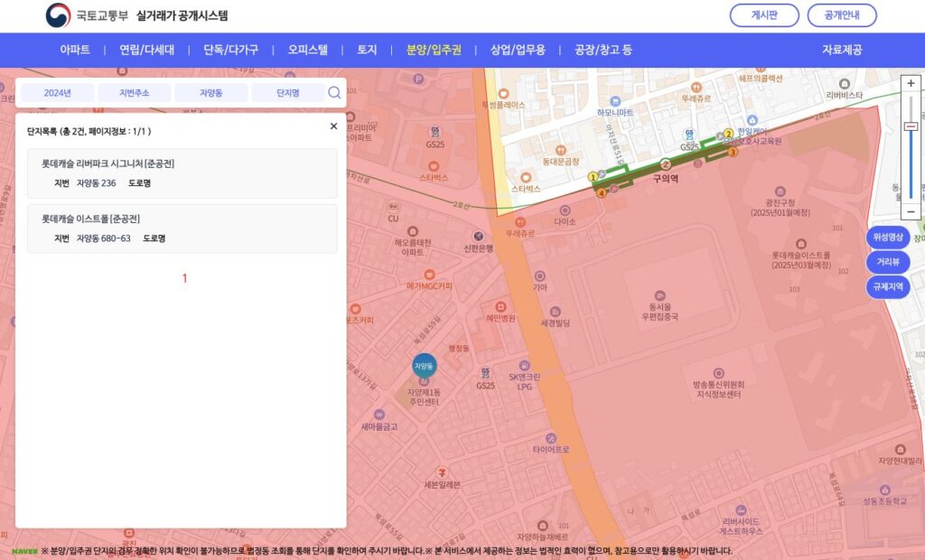The image size is (925, 560).
Task: Click the 메가MGC커피 map icon
Action: point(429,275)
